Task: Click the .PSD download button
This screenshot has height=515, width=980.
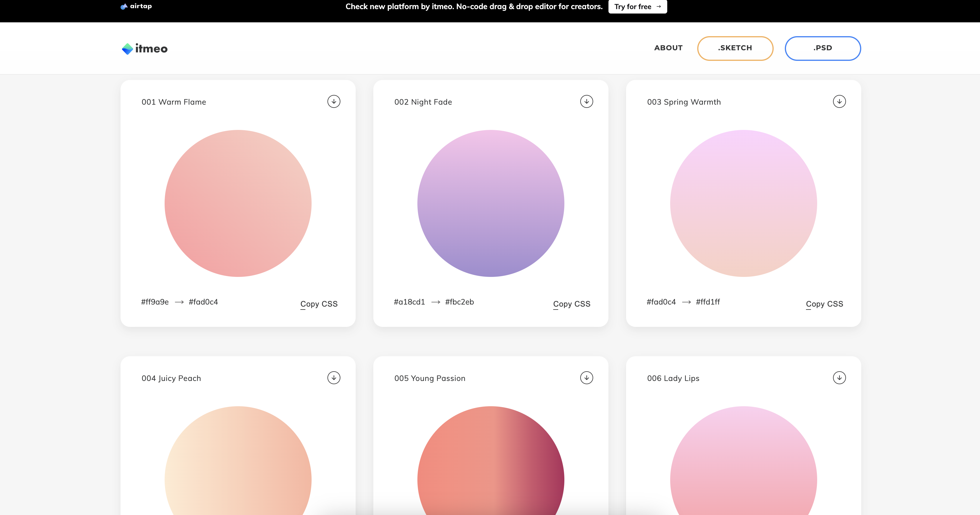Action: pos(822,48)
